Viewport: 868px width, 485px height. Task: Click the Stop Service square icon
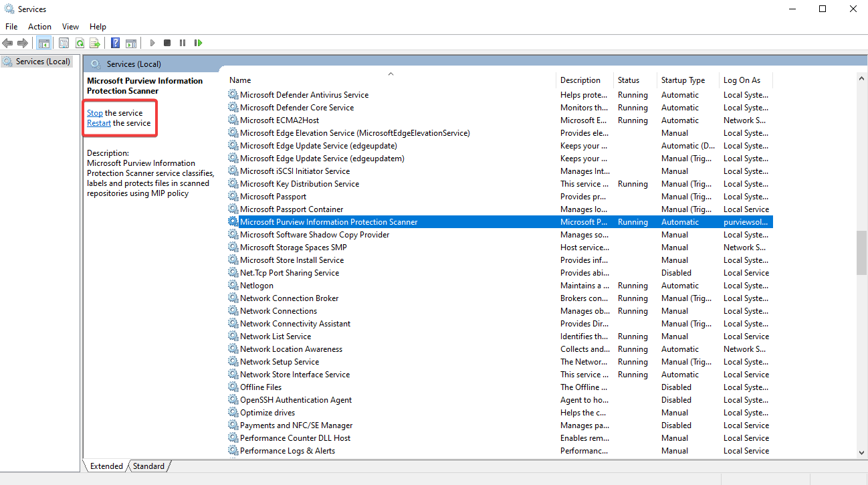point(167,43)
